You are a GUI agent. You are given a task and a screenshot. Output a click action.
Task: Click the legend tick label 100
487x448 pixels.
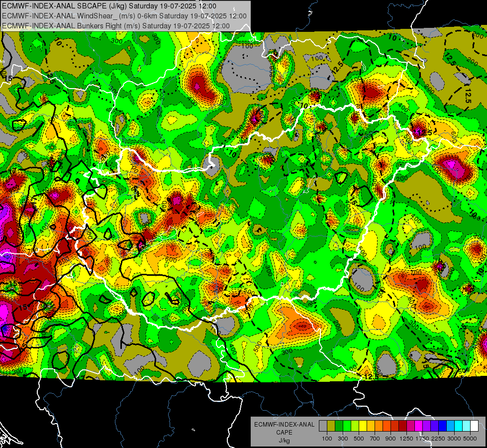(x=327, y=439)
